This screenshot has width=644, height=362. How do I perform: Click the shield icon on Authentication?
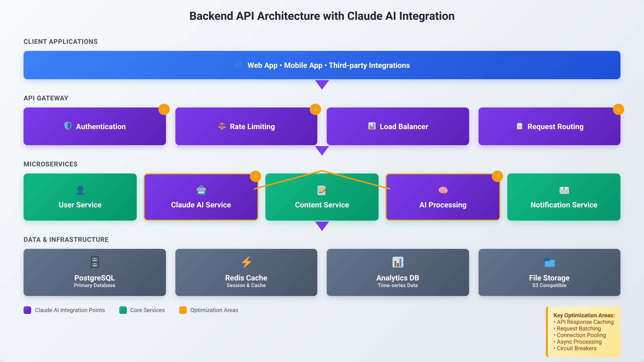[x=68, y=126]
